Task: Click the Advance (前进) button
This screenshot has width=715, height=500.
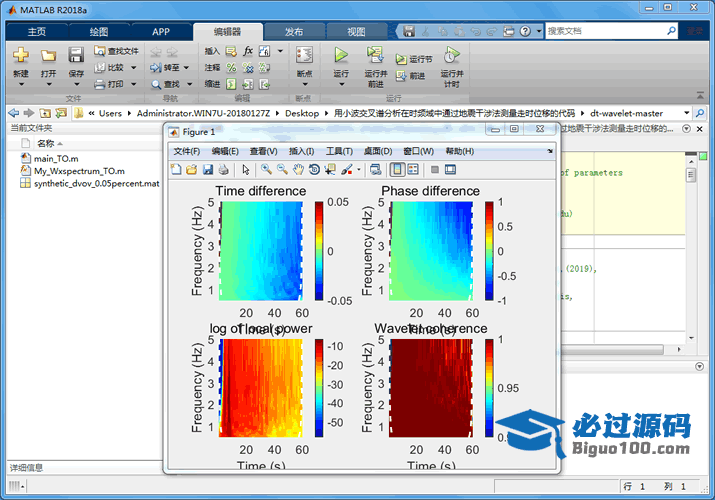Action: tap(410, 76)
